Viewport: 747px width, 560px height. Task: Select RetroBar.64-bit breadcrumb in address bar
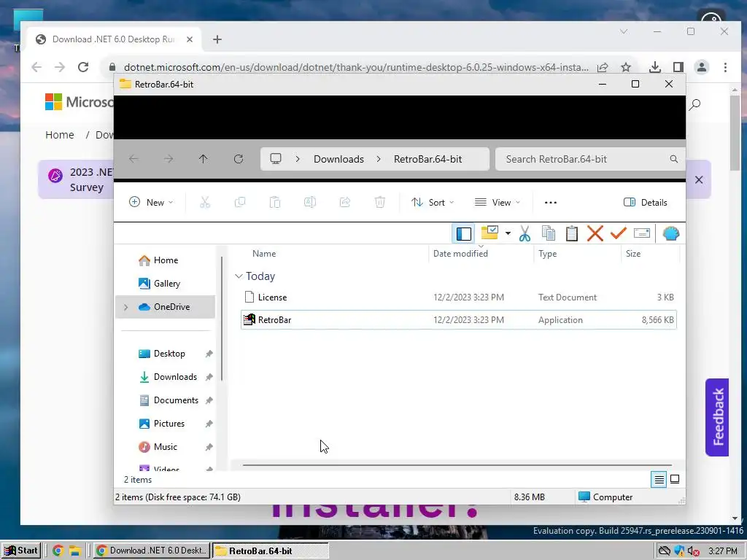pos(427,159)
